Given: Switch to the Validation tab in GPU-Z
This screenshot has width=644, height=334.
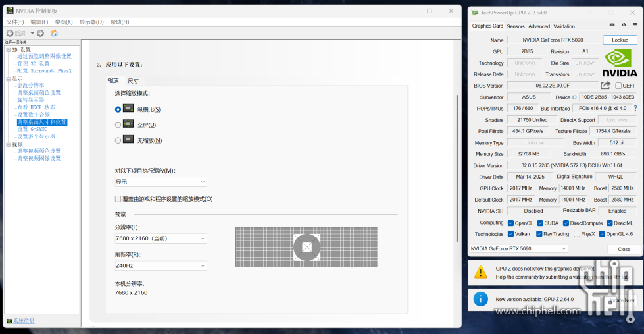Looking at the screenshot, I should click(564, 26).
